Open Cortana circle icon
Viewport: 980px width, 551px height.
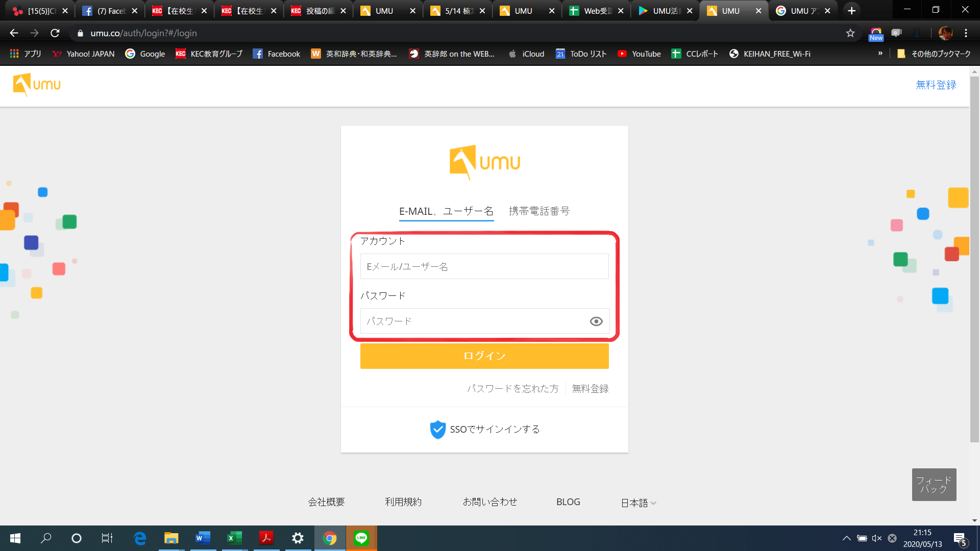[77, 538]
